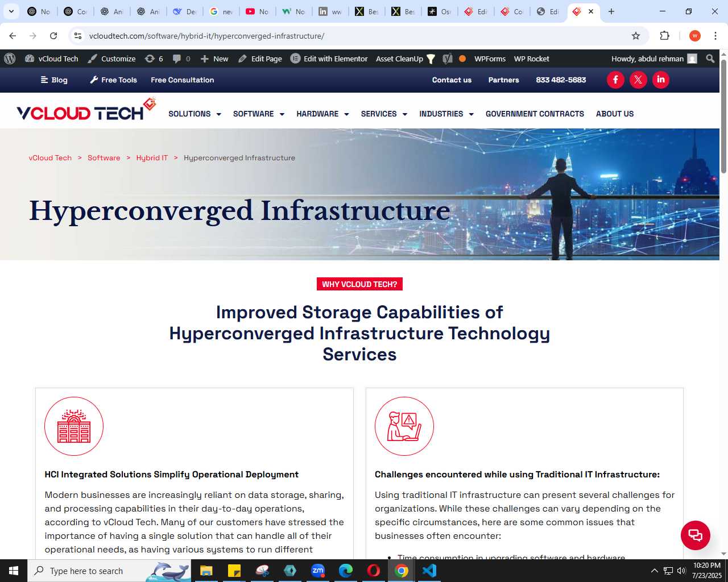The width and height of the screenshot is (728, 582).
Task: Click Edit Page in admin bar
Action: (260, 59)
